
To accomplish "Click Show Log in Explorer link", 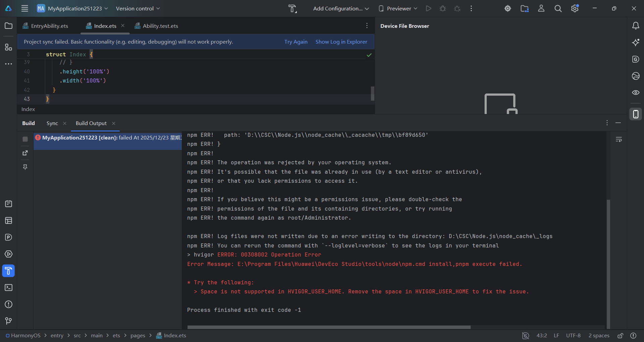I will [x=341, y=42].
